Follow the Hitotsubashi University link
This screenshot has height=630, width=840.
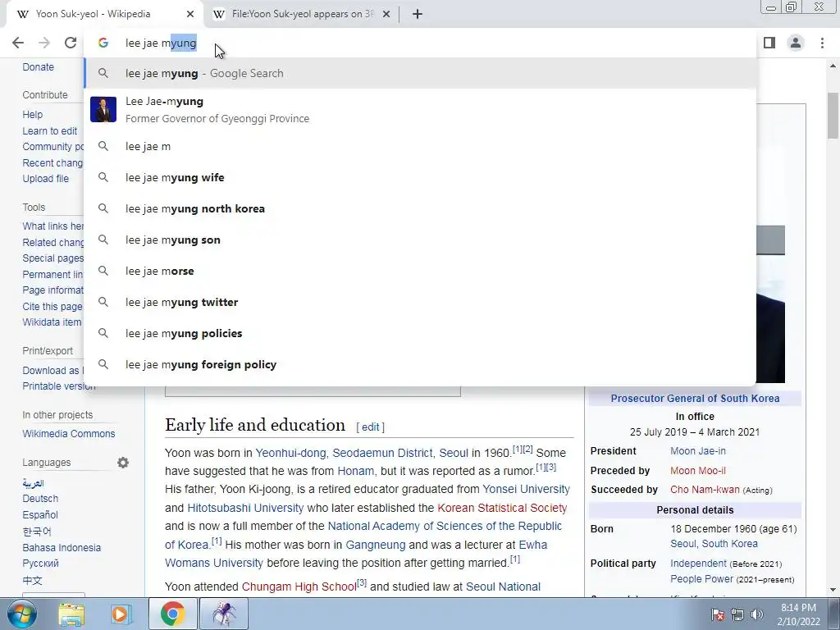click(x=245, y=508)
